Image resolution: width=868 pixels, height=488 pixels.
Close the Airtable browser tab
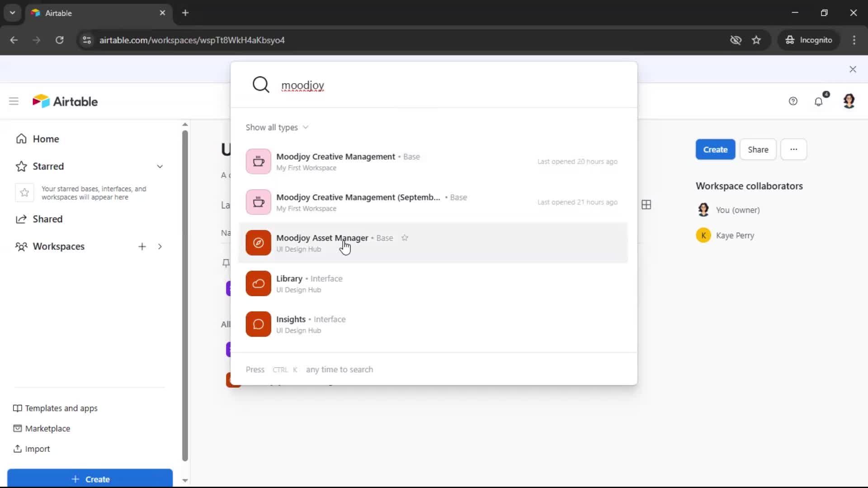tap(163, 13)
